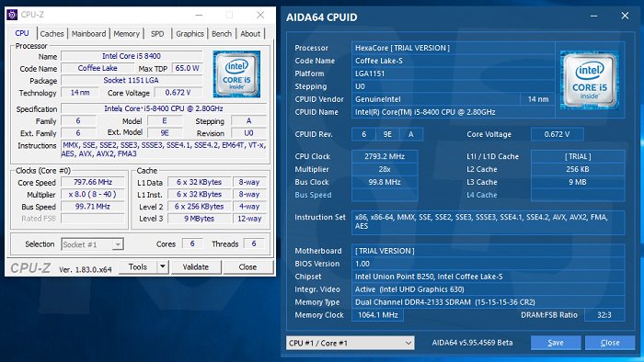Click AIDA64 Platform value LGA1151

click(x=453, y=74)
